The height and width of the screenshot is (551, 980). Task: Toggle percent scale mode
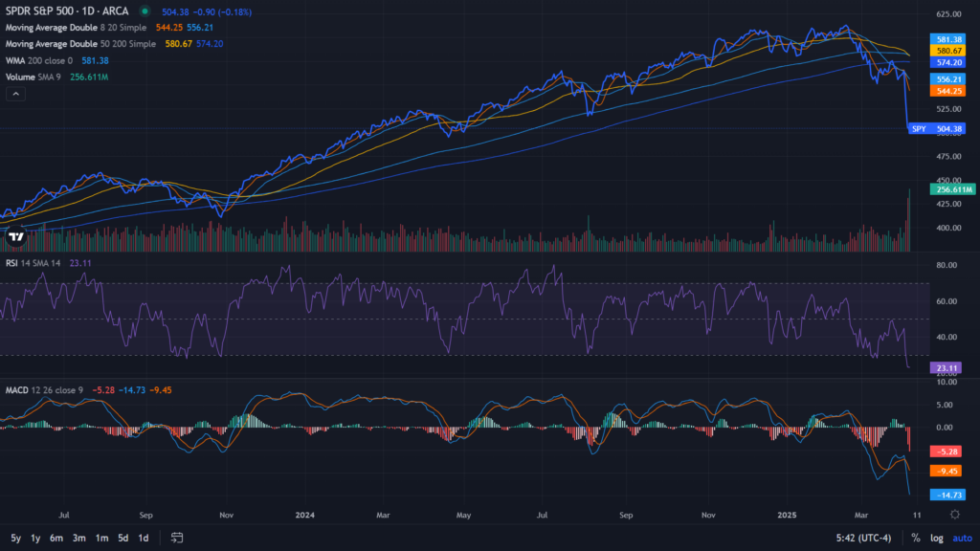[x=915, y=538]
